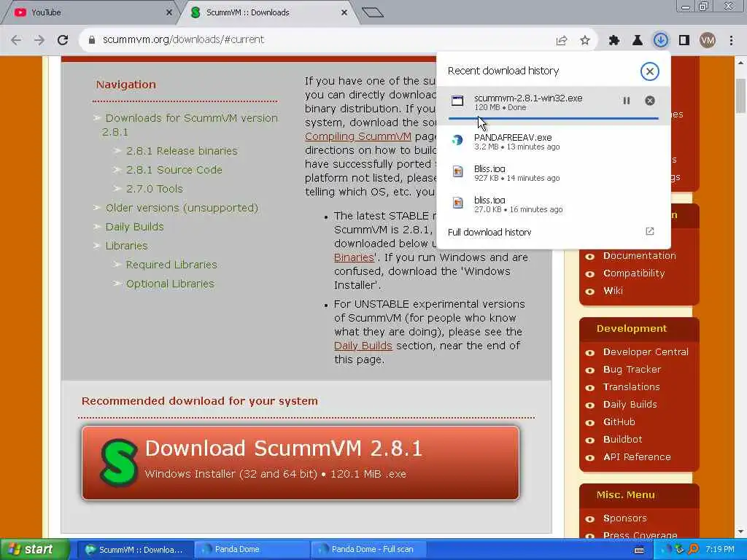
Task: Toggle the Downloads toolbar icon
Action: coord(661,40)
